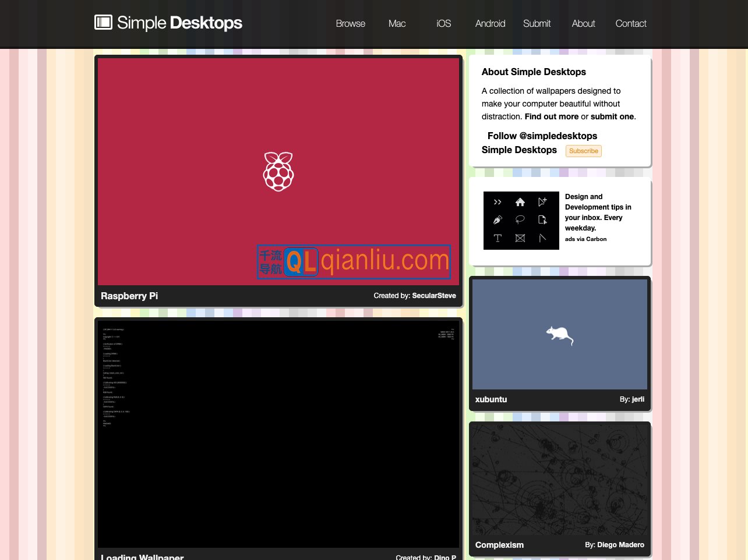Open the iOS wallpapers section

click(x=443, y=23)
